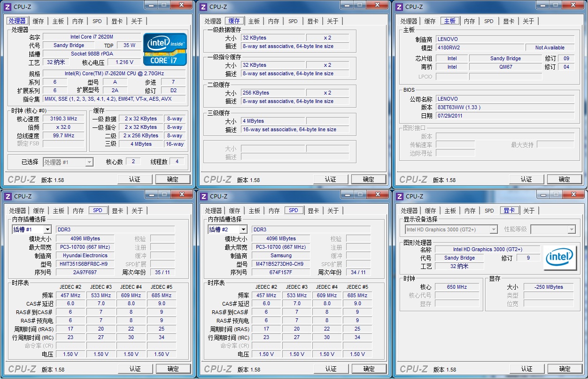
Task: Click the 07/29/2011 BIOS date
Action: (x=505, y=116)
